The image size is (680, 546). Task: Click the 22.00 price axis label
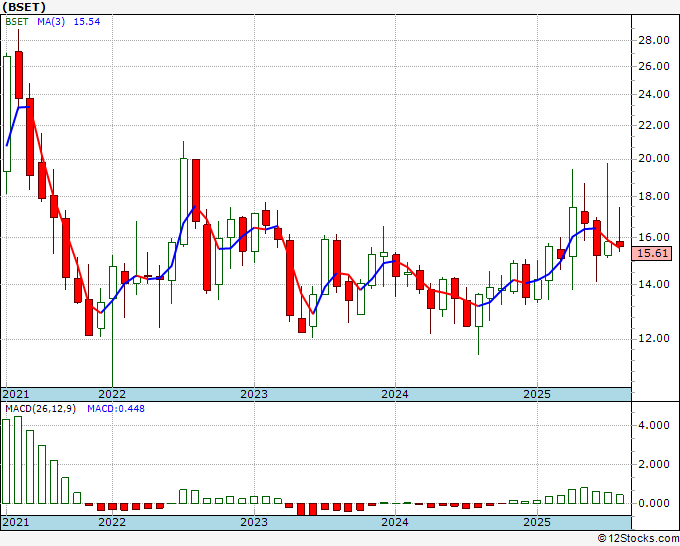[654, 125]
